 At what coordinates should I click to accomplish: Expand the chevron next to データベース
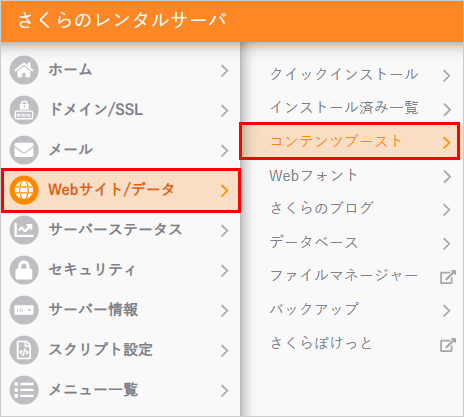point(447,243)
